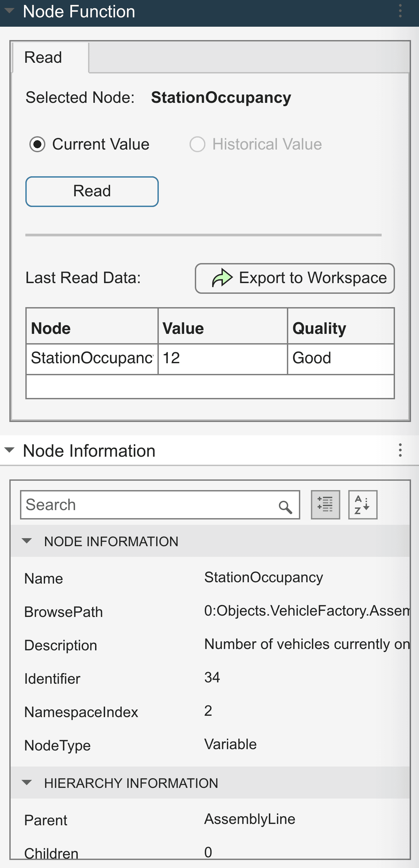Click the Parent value AssemblyLine
Image resolution: width=419 pixels, height=868 pixels.
(x=250, y=819)
